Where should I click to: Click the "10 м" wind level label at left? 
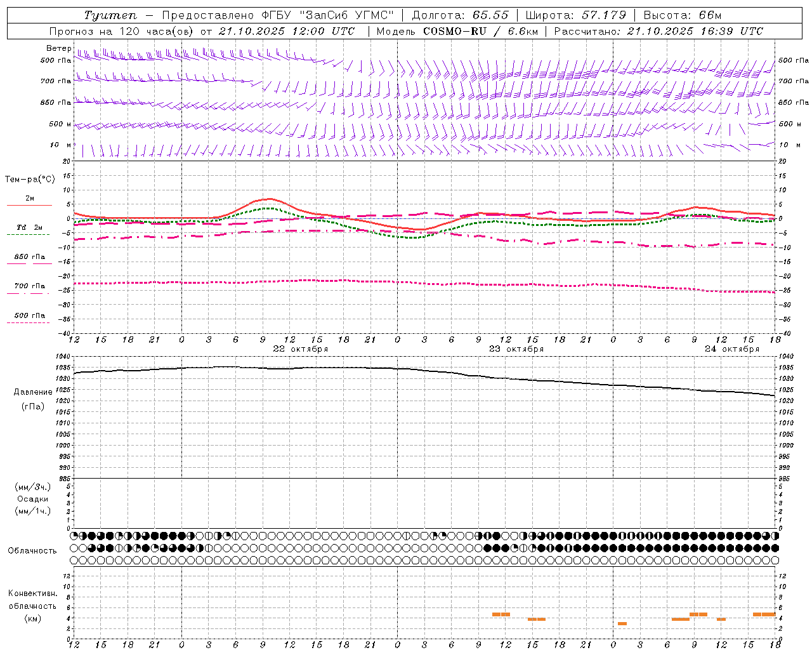(61, 145)
